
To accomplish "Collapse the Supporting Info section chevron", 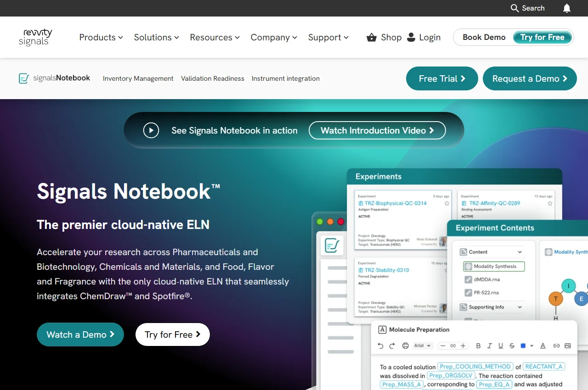I will [x=520, y=307].
